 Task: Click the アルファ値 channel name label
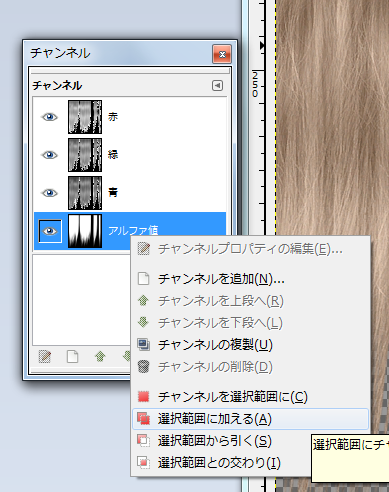pos(133,230)
